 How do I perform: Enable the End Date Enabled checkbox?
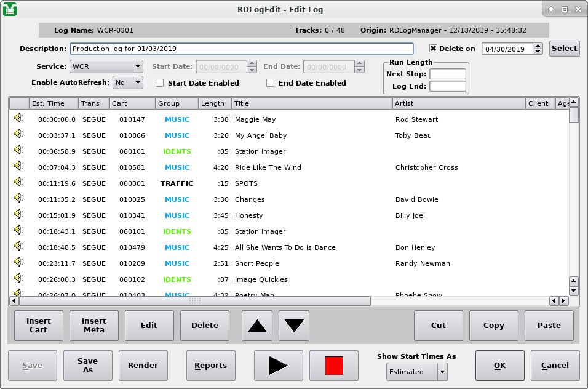tap(271, 83)
